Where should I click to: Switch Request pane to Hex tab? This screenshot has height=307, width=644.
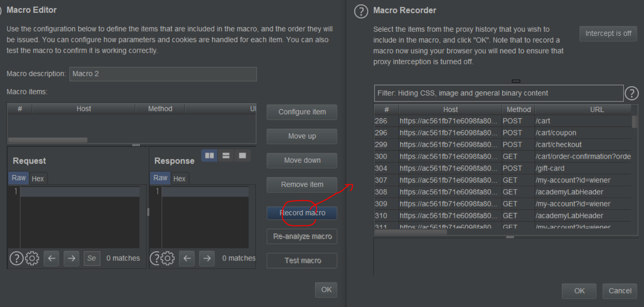coord(38,178)
